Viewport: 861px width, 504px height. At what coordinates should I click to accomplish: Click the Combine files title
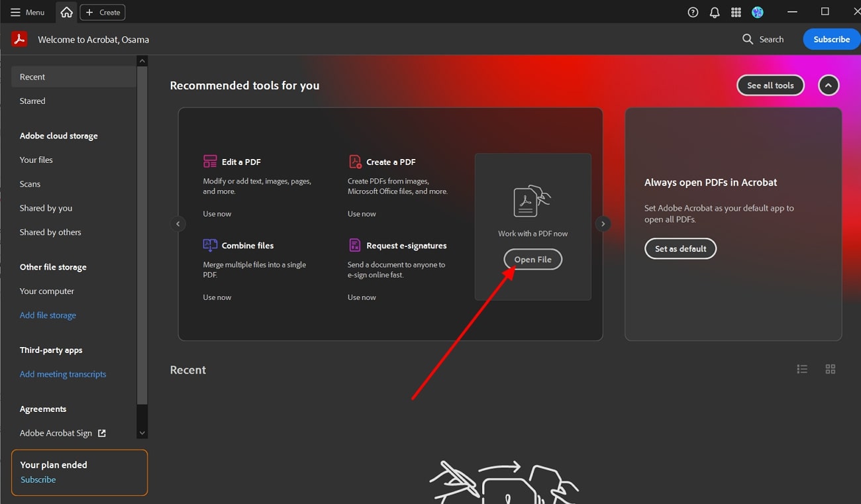[x=248, y=245]
